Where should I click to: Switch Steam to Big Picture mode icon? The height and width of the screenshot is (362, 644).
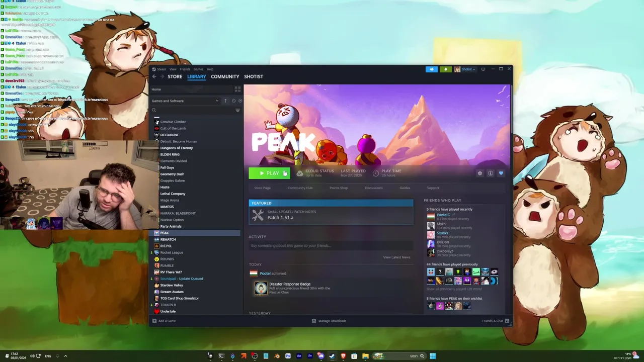pos(483,69)
